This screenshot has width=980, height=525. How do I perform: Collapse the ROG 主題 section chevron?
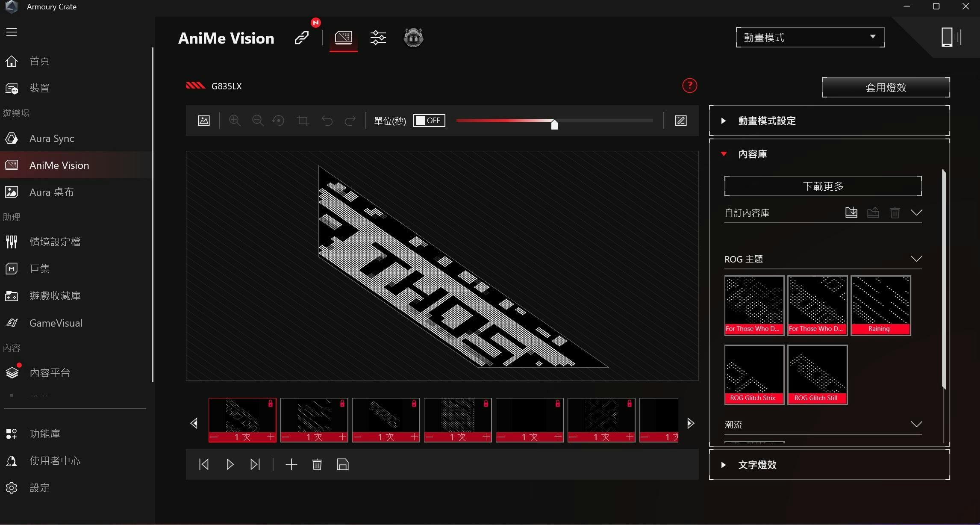916,259
